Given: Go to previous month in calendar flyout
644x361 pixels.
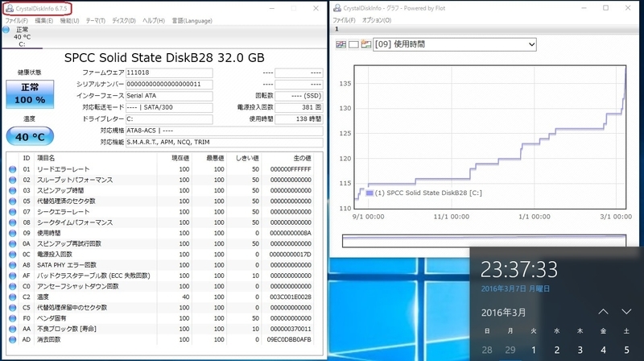Looking at the screenshot, I should pyautogui.click(x=603, y=312).
